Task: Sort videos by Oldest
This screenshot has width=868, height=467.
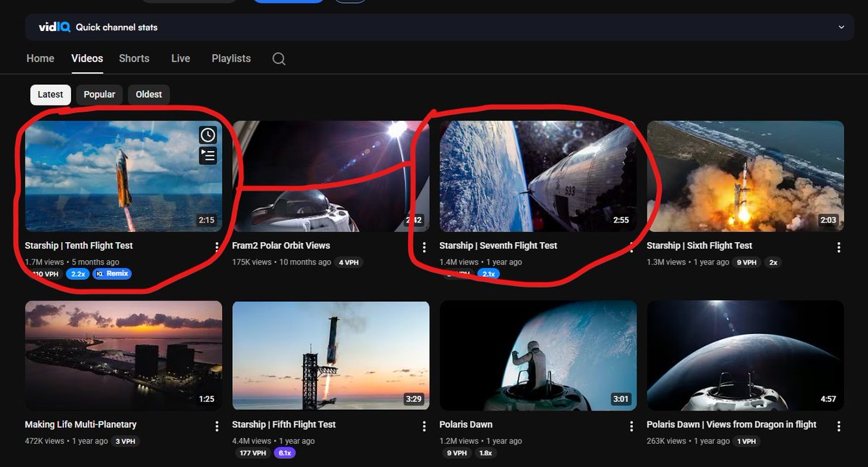Action: (x=149, y=95)
